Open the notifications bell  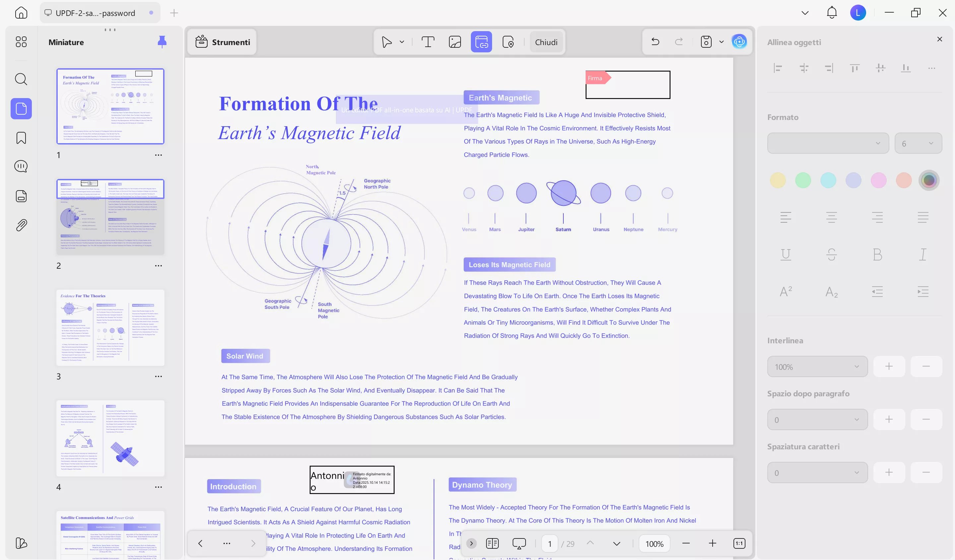(831, 13)
